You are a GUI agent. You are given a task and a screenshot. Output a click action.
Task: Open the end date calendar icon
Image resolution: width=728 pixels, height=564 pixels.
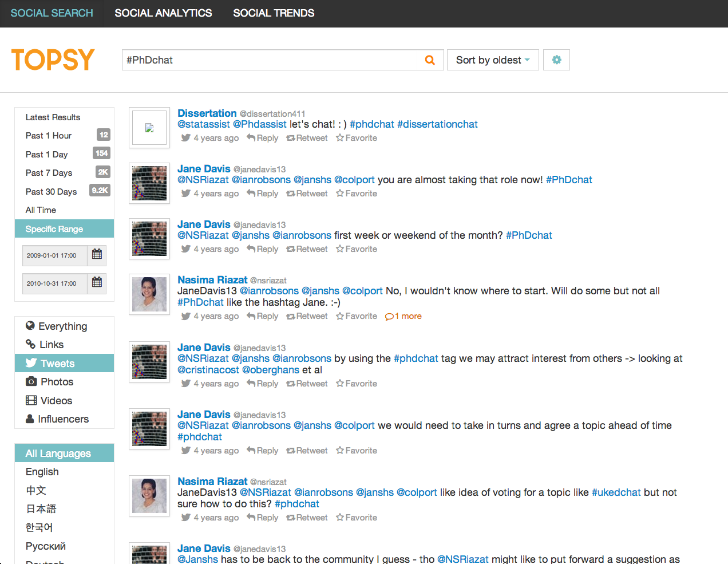97,283
